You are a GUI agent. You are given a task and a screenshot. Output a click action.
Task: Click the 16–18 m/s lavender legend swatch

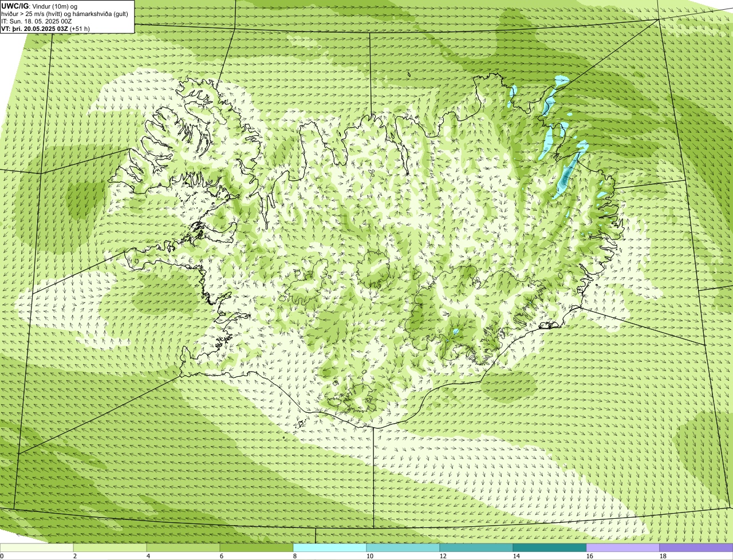pos(623,548)
